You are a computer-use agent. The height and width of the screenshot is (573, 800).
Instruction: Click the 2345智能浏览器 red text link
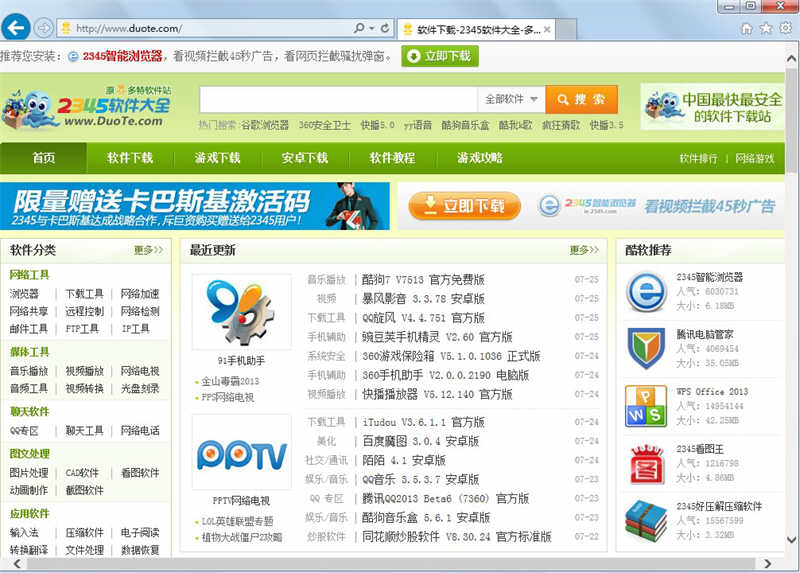coord(122,56)
